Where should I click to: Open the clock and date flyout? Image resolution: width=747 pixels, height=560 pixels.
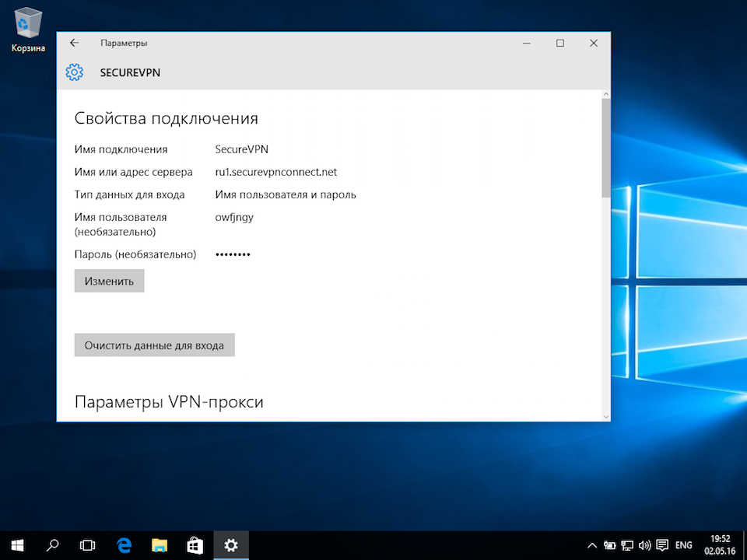pyautogui.click(x=720, y=545)
